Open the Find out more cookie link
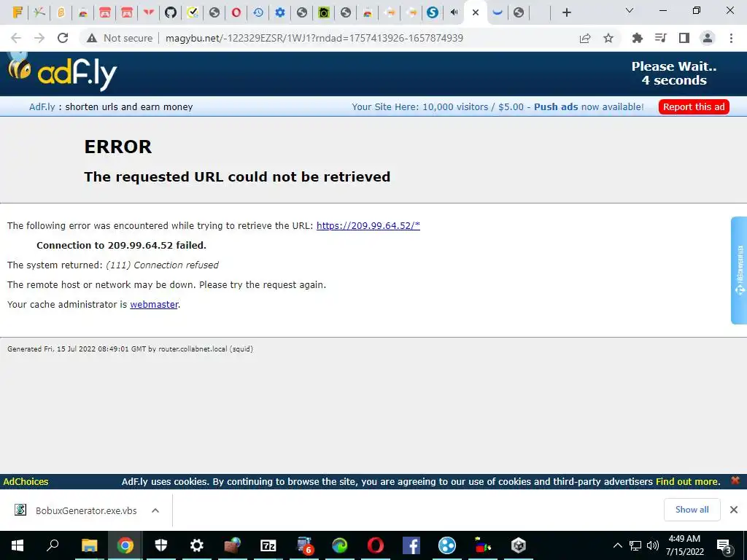This screenshot has height=560, width=747. pyautogui.click(x=687, y=481)
